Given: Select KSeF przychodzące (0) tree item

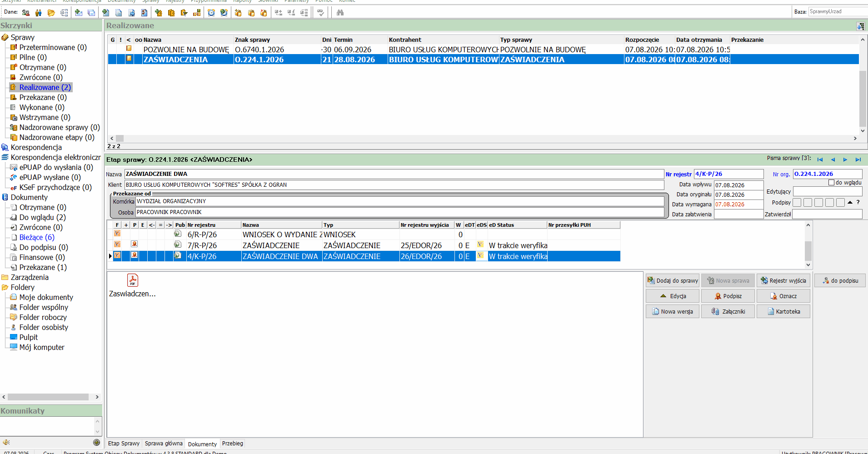Looking at the screenshot, I should pyautogui.click(x=55, y=187).
